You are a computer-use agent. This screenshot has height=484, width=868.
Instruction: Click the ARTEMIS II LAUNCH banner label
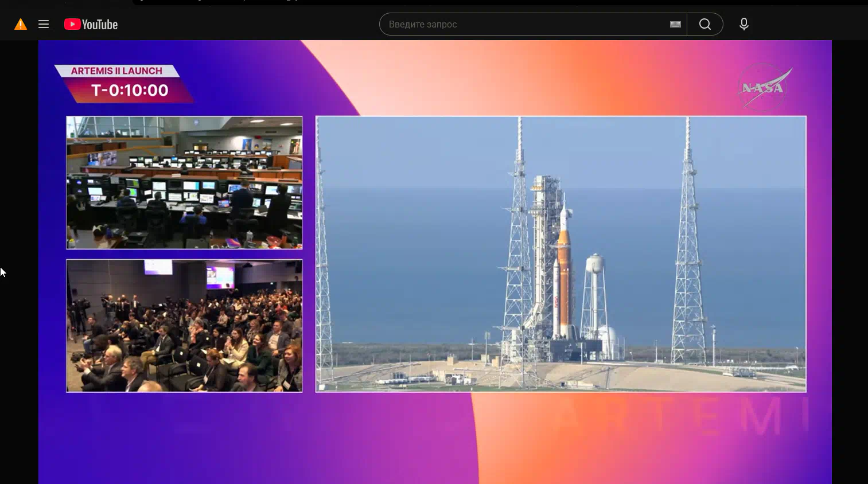point(116,71)
